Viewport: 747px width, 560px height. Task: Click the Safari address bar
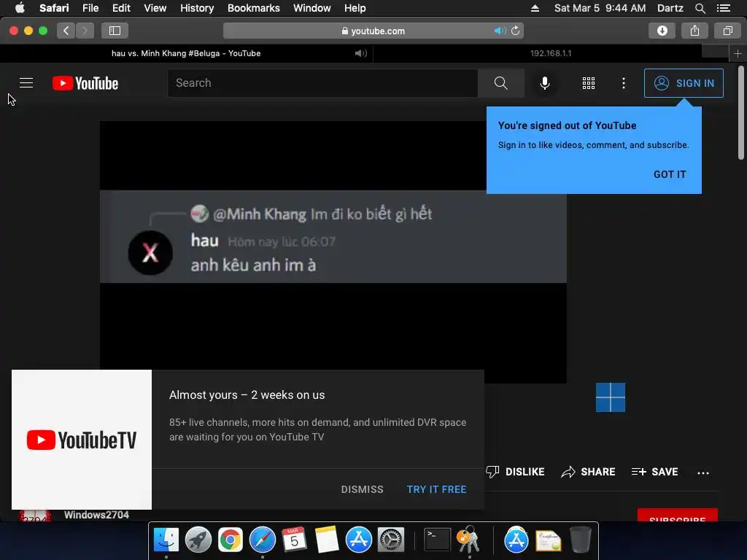373,31
